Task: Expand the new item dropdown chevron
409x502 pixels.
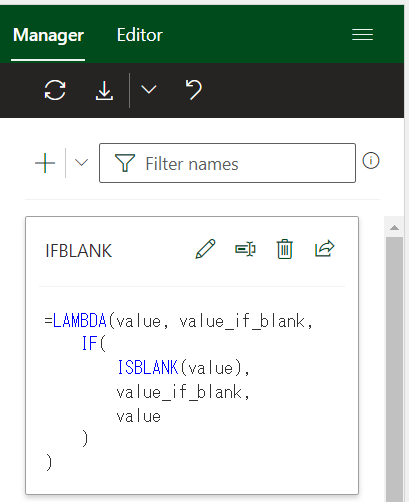Action: click(81, 163)
